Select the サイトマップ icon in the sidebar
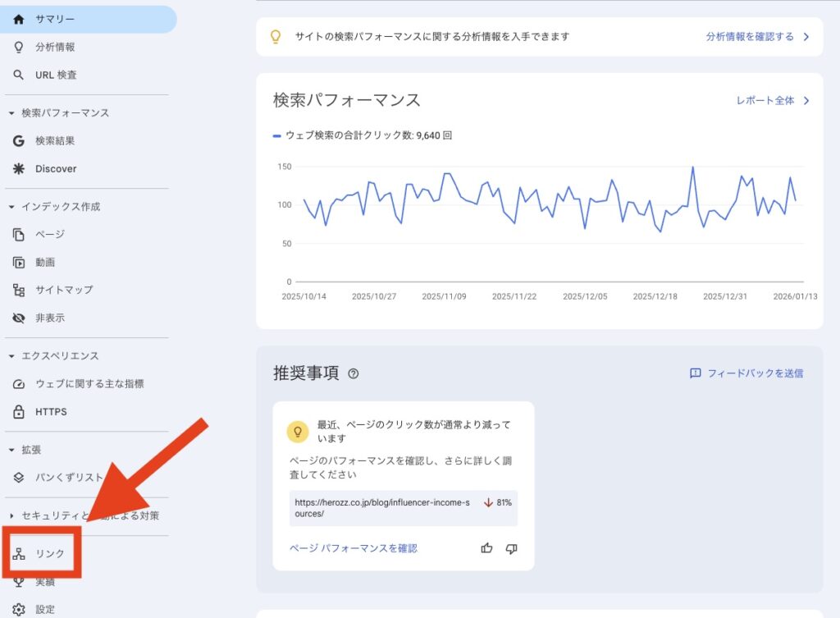Viewport: 840px width, 618px height. (x=19, y=290)
